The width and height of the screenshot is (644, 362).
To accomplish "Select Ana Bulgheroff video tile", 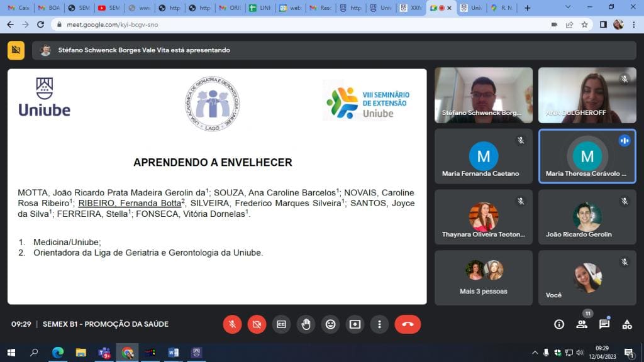I will coord(587,96).
